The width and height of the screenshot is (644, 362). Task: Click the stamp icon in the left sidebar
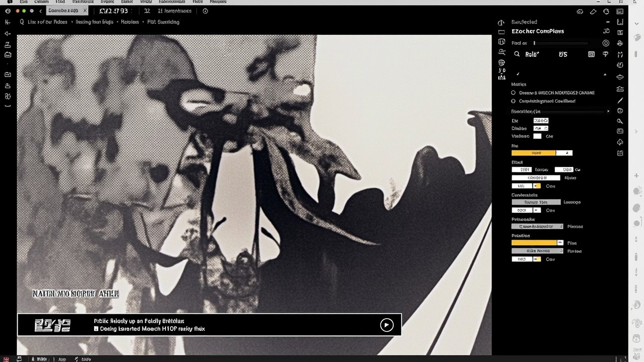8,44
